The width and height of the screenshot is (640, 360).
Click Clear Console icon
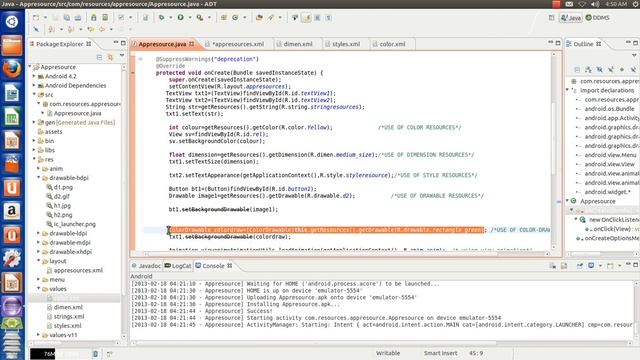553,266
